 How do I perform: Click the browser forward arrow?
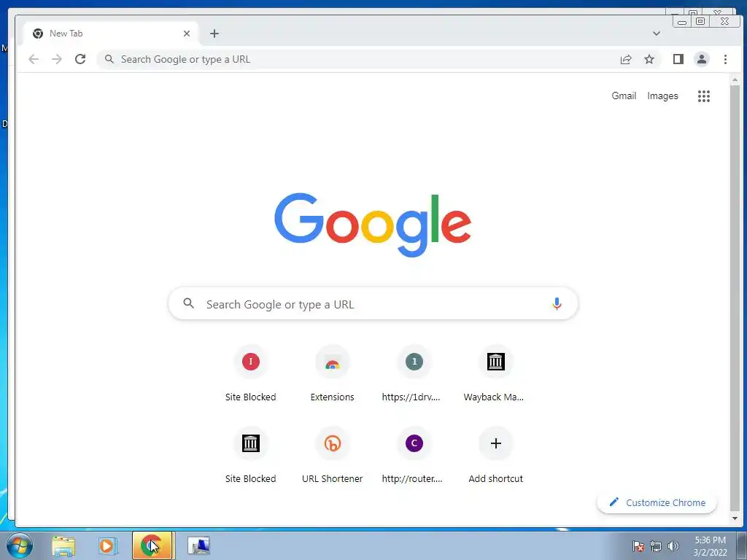(57, 59)
